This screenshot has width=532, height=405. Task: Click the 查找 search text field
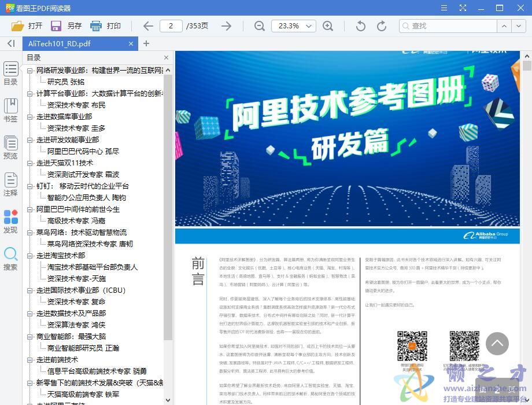coord(448,26)
